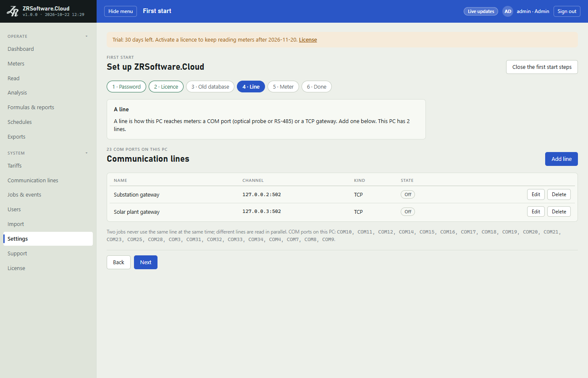Select Settings in the sidebar

pos(48,239)
